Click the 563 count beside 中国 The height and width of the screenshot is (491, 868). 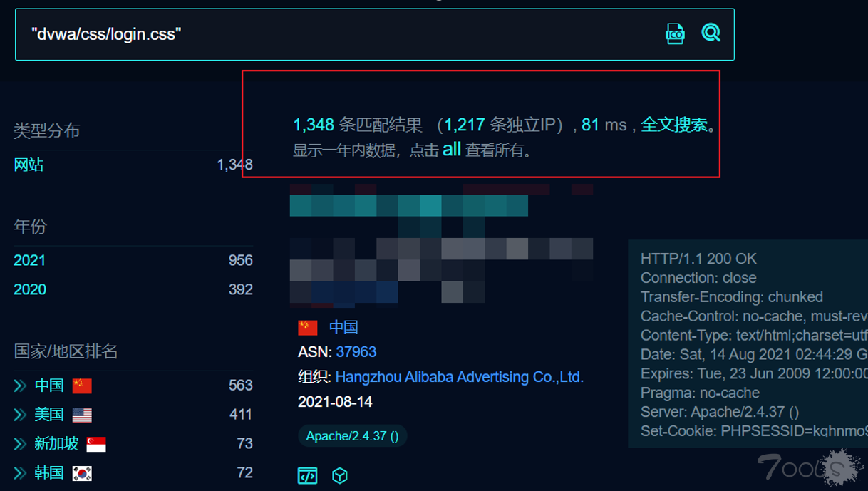click(x=241, y=386)
